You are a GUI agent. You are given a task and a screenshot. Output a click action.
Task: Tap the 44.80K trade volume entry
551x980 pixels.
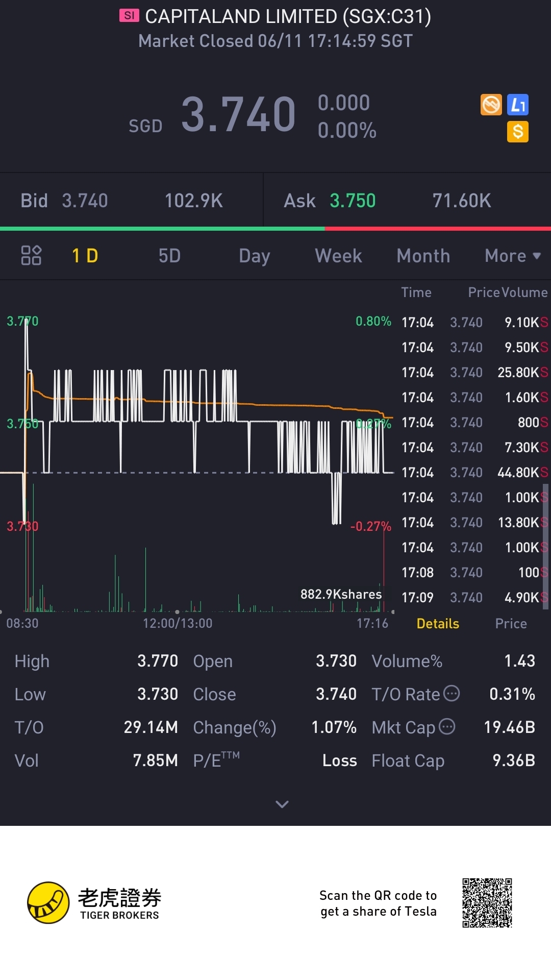coord(518,473)
